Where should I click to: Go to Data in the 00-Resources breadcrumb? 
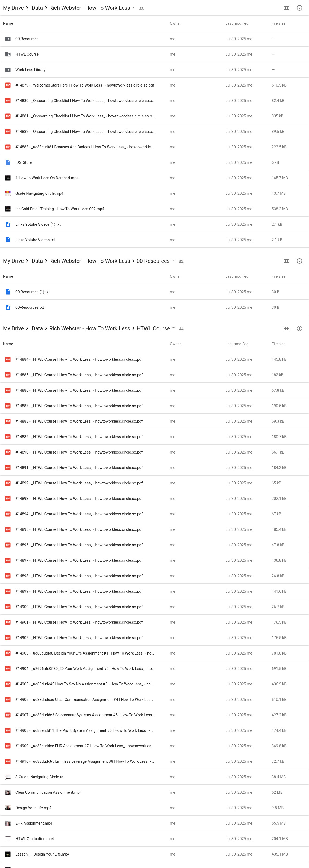[37, 261]
